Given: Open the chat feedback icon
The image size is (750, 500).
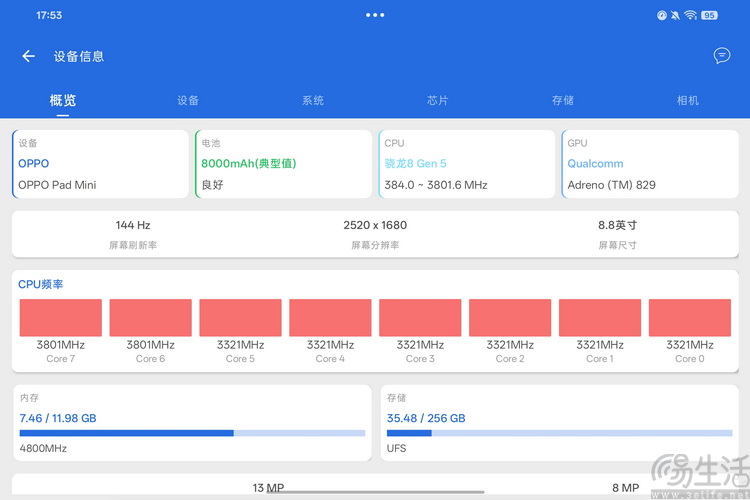Looking at the screenshot, I should coord(722,56).
